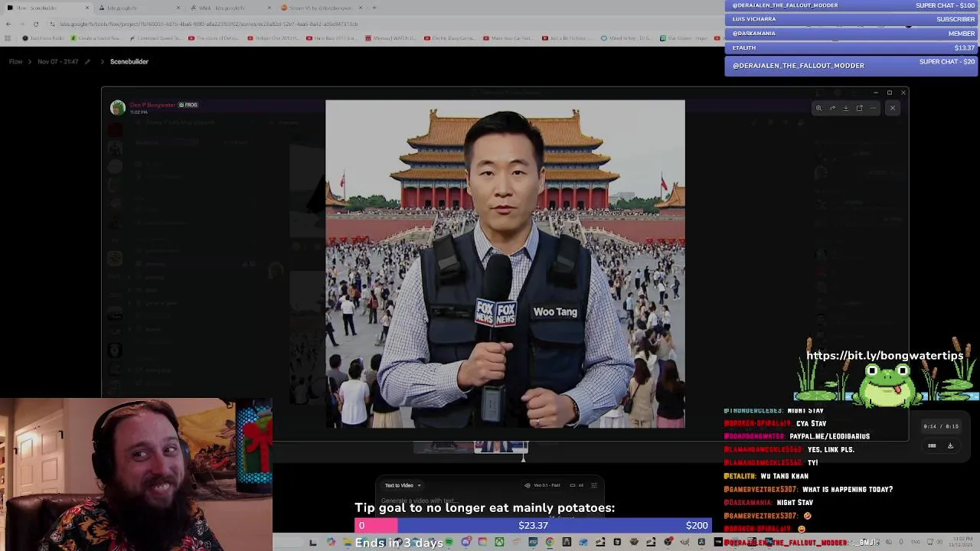The height and width of the screenshot is (551, 980).
Task: Open the bookmarks apps grid icon
Action: (x=8, y=37)
